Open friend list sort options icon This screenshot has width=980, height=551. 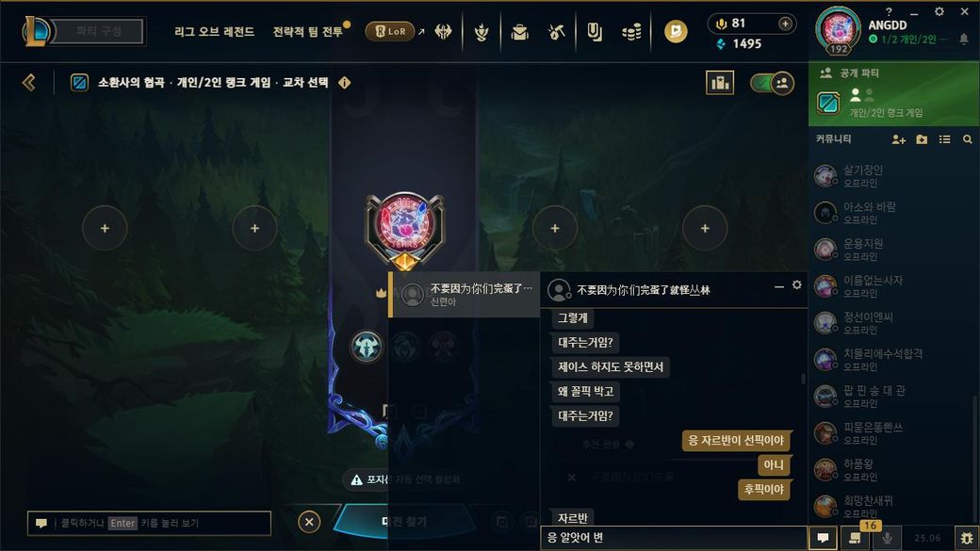tap(944, 139)
